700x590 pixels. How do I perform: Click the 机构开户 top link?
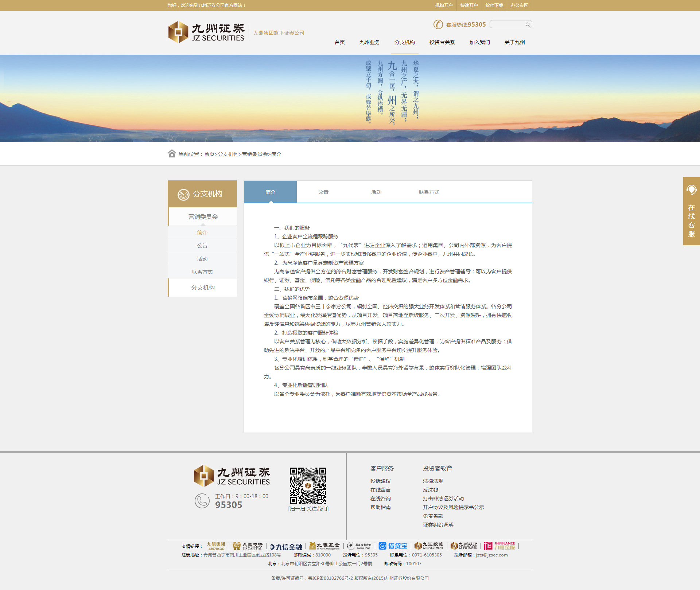pos(444,5)
